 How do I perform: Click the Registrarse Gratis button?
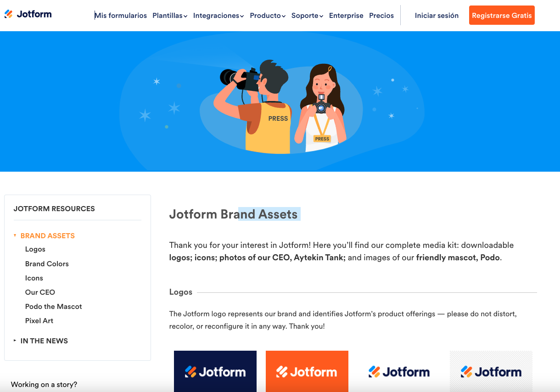coord(502,15)
